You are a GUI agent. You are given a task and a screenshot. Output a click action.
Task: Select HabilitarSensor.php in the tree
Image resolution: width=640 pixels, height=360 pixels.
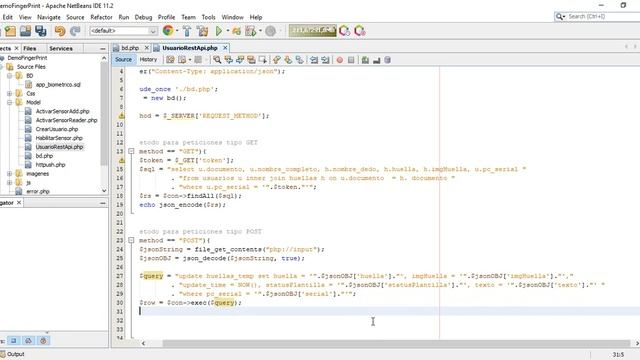click(x=59, y=138)
